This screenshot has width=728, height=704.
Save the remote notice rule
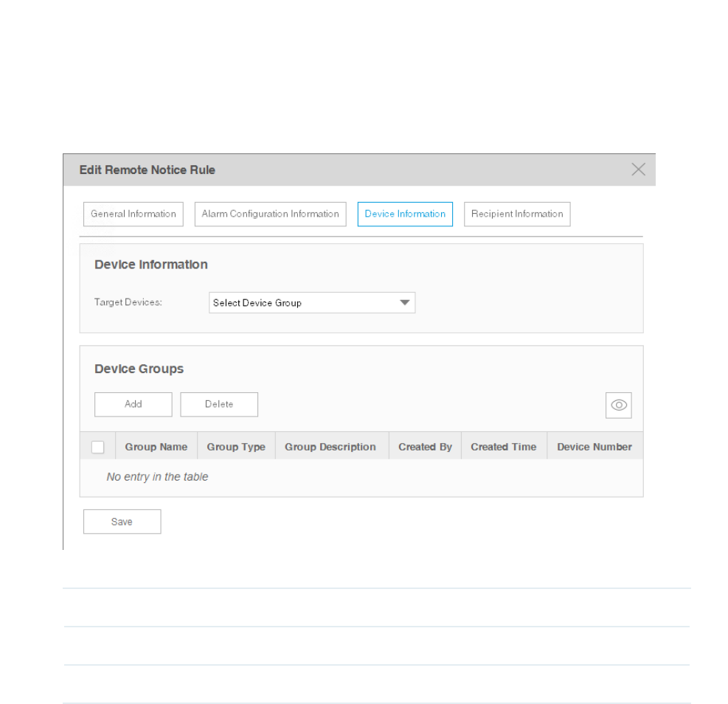tap(122, 522)
